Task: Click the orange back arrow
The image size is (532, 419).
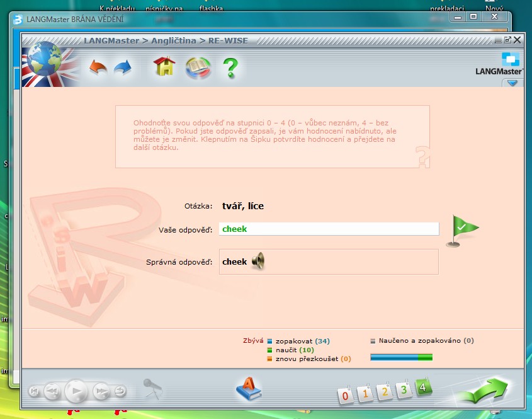Action: click(98, 67)
